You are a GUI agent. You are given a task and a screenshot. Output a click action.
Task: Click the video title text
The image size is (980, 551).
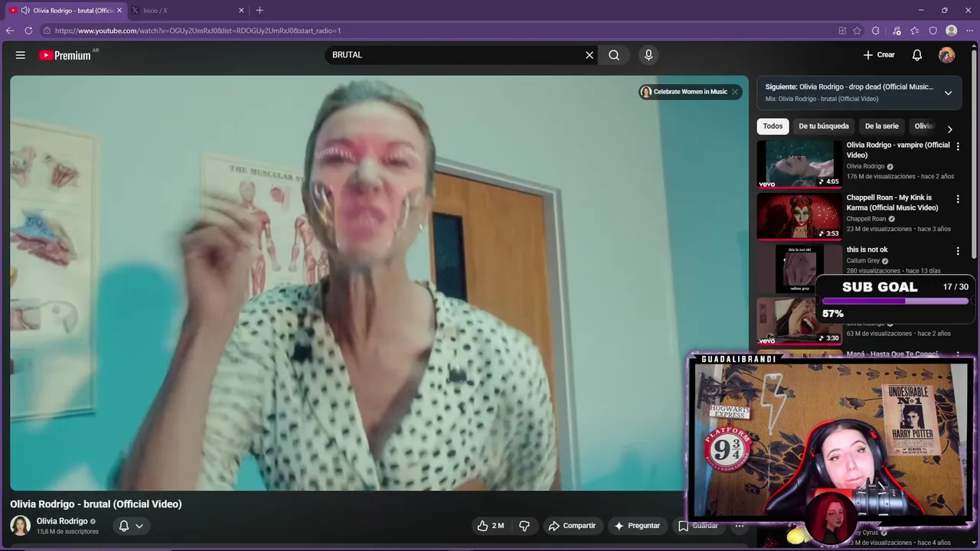[96, 504]
